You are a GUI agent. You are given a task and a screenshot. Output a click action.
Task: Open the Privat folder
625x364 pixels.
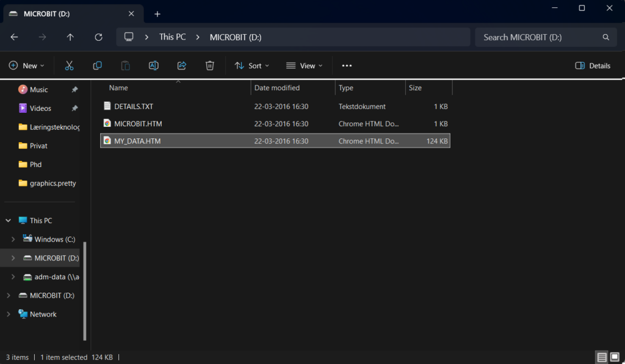[33, 146]
